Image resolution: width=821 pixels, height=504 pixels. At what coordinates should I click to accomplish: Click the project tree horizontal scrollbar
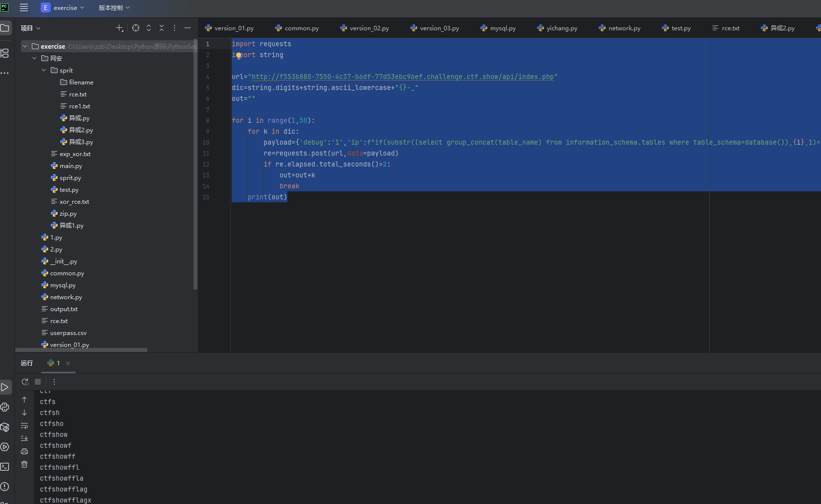81,350
